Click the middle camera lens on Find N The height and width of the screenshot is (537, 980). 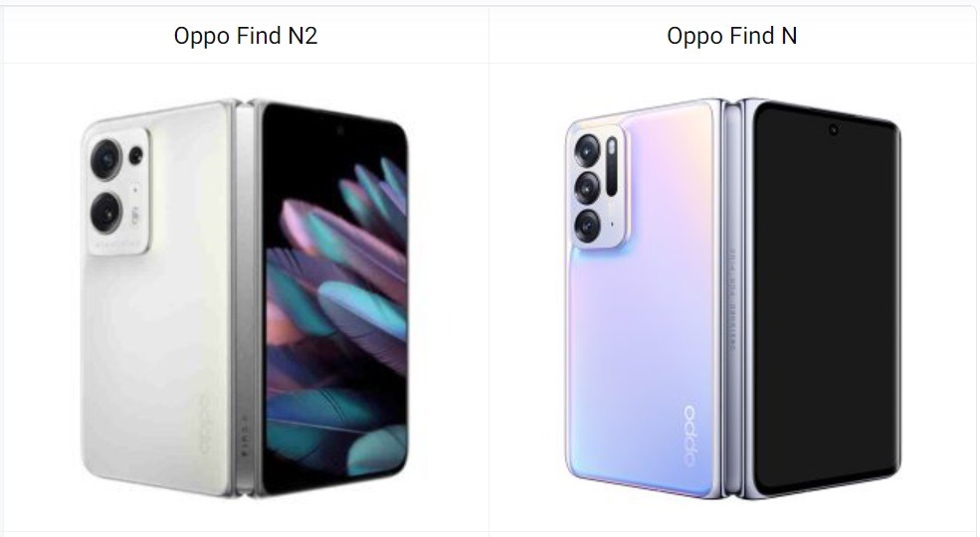pyautogui.click(x=587, y=188)
